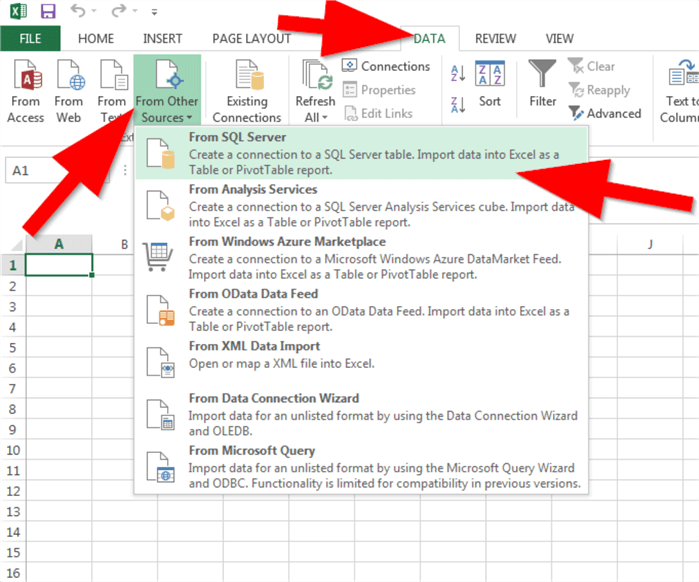Open the Customize Quick Access Toolbar dropdown
The image size is (699, 582).
(x=154, y=12)
